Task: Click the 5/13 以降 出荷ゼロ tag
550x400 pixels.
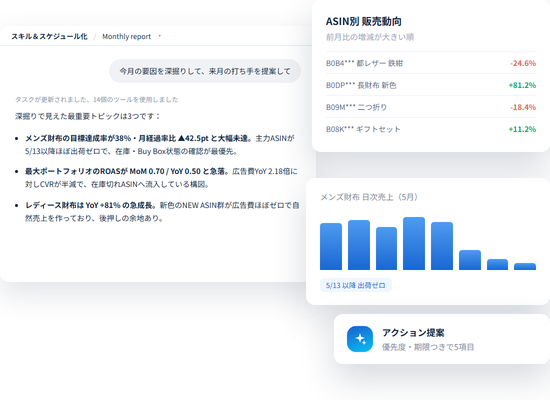Action: (356, 285)
